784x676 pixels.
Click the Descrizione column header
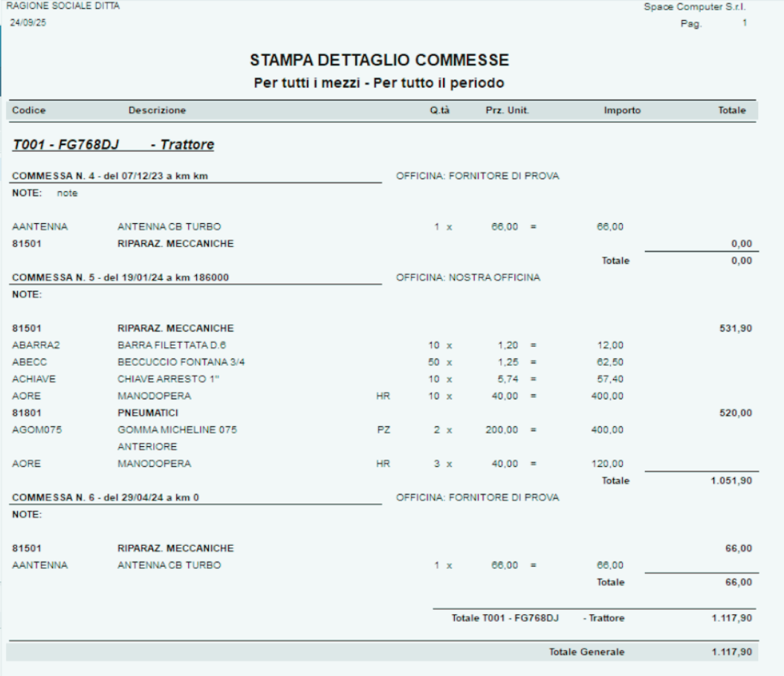point(157,110)
